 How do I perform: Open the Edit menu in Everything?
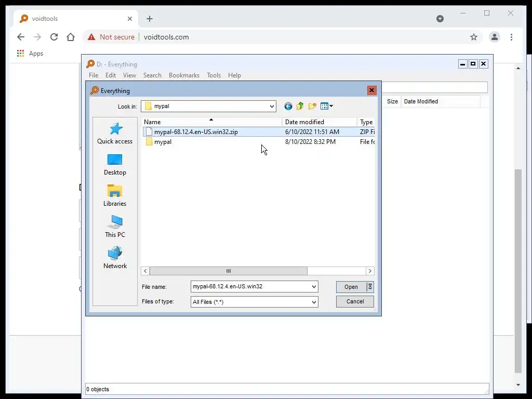click(x=110, y=75)
